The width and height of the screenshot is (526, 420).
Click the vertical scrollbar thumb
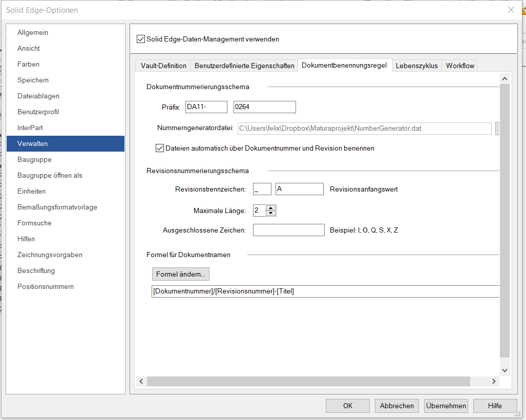504,221
